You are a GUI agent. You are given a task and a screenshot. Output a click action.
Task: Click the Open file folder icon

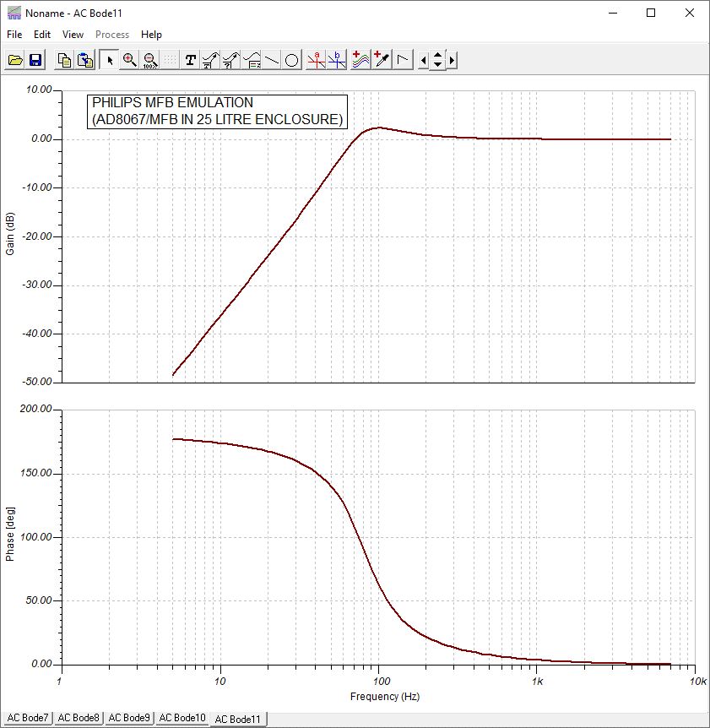[15, 60]
